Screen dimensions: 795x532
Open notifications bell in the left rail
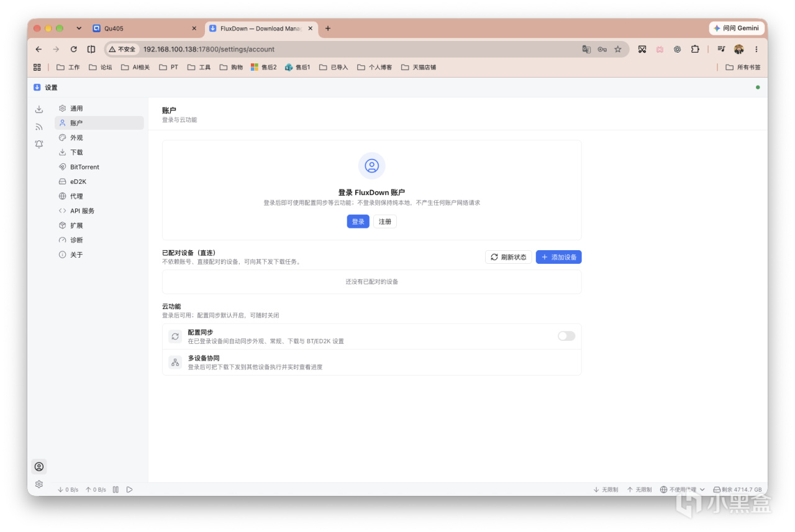(39, 144)
